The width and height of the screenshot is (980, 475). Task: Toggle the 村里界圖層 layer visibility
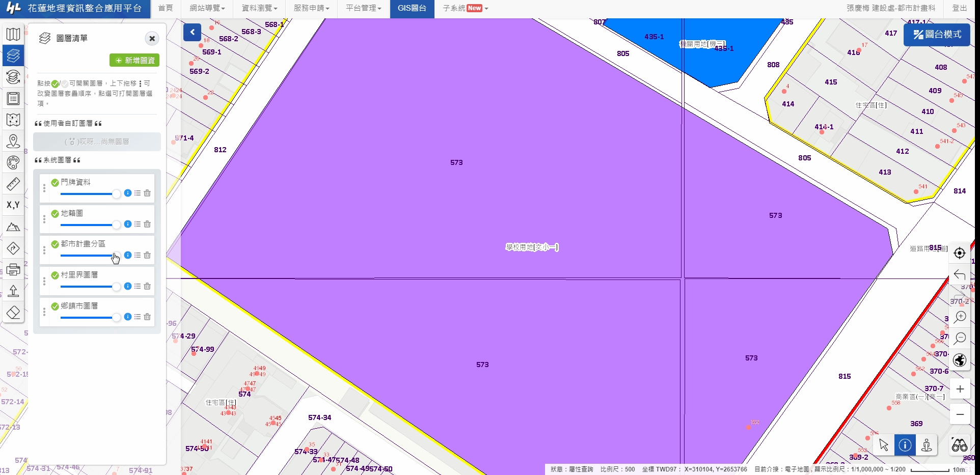[55, 275]
